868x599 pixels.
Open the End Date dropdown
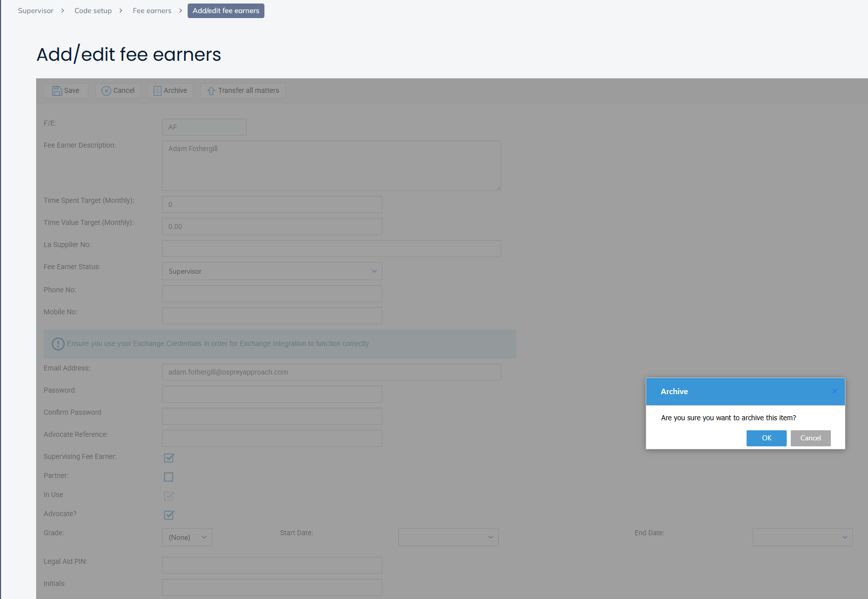802,537
